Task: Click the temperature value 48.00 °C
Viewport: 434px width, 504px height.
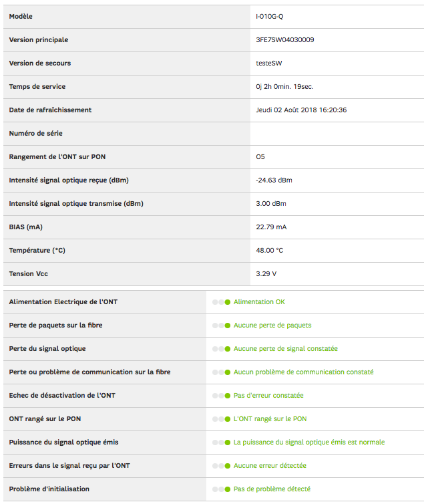Action: (270, 251)
